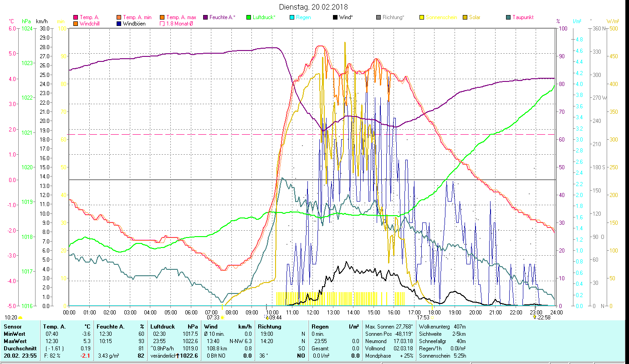Click the current pressure value 1022.6
Image resolution: width=629 pixels, height=364 pixels.
[x=189, y=355]
